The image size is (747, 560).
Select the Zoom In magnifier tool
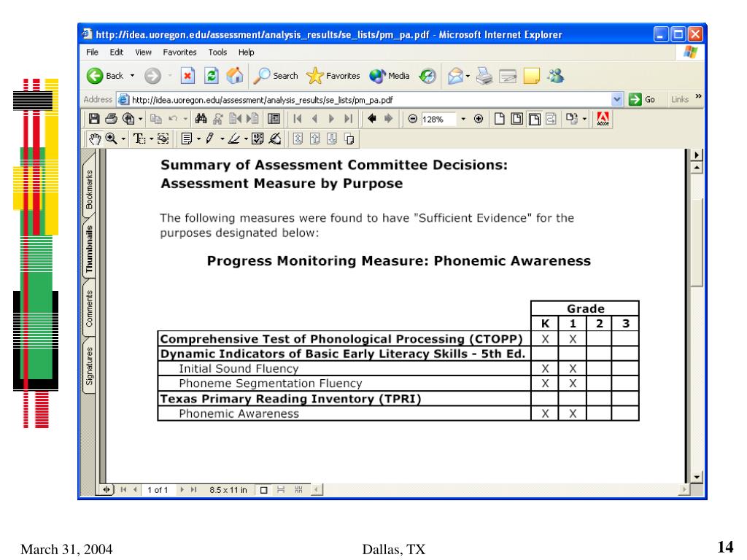[x=112, y=139]
